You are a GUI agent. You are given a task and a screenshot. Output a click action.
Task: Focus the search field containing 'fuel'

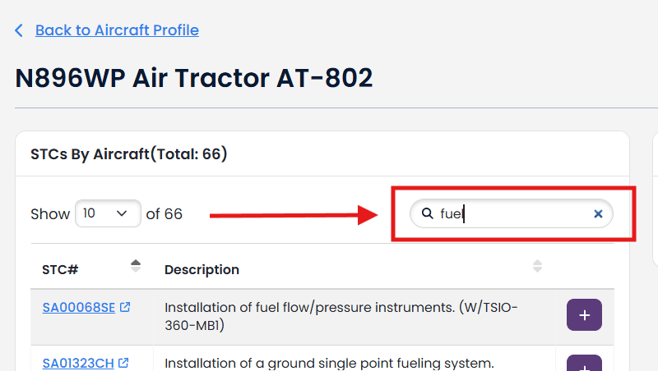coord(511,214)
